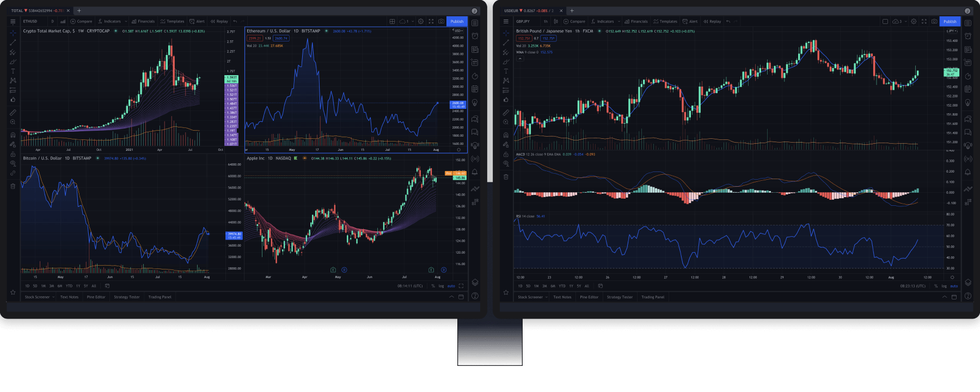980x392 pixels.
Task: Open the USD currency dropdown on Ethereum chart
Action: point(458,30)
